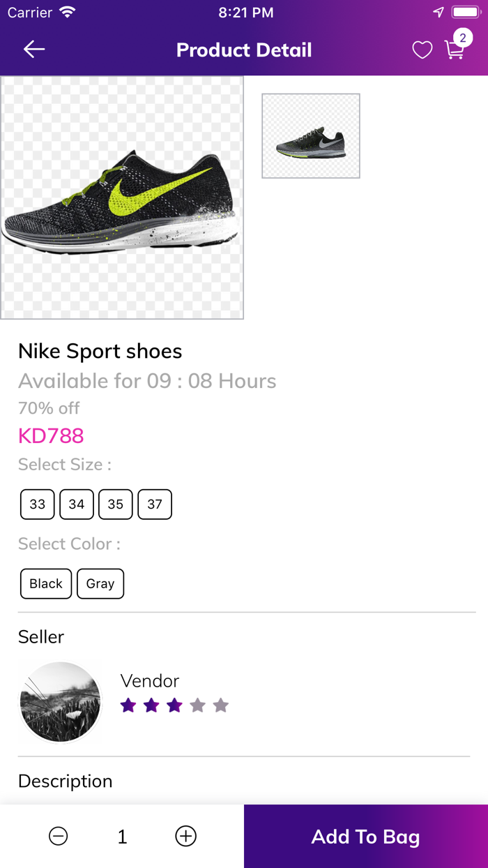488x868 pixels.
Task: Open the shopping cart icon
Action: tap(454, 51)
